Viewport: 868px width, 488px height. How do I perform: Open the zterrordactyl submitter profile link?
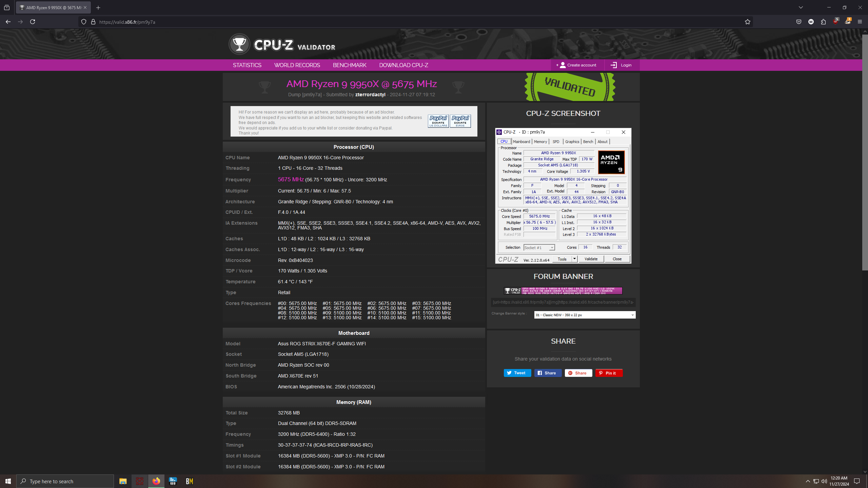pos(370,95)
